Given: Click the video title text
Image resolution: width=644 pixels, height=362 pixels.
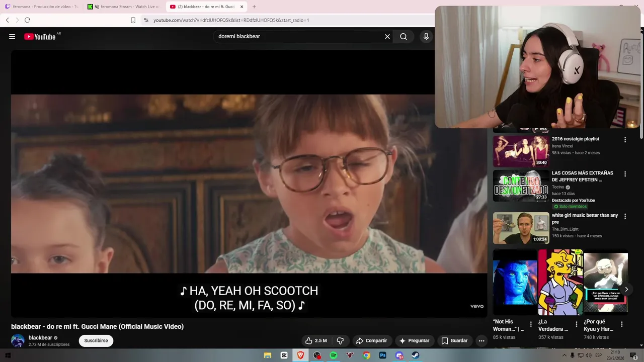Looking at the screenshot, I should 98,327.
